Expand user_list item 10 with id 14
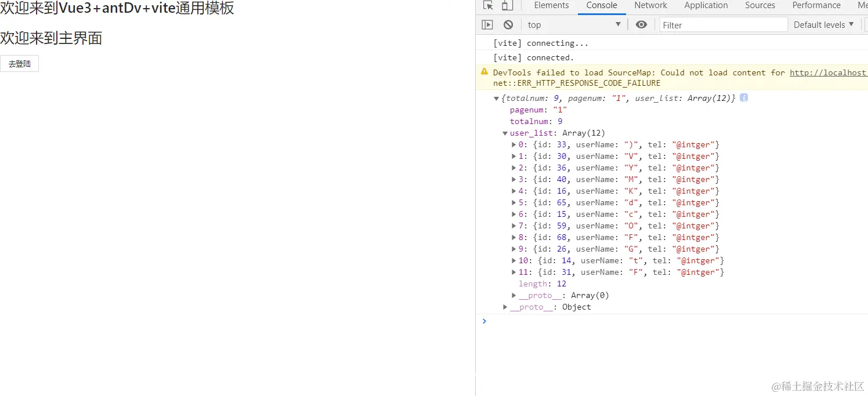 pyautogui.click(x=514, y=260)
